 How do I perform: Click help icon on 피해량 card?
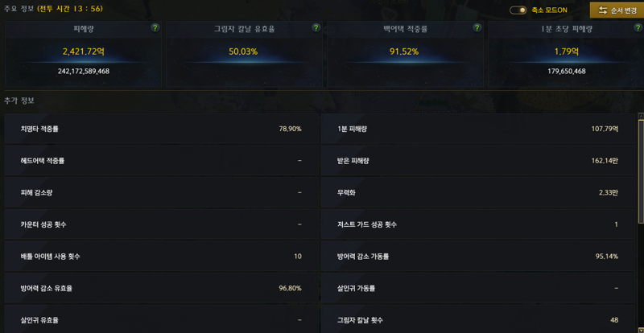coord(155,28)
